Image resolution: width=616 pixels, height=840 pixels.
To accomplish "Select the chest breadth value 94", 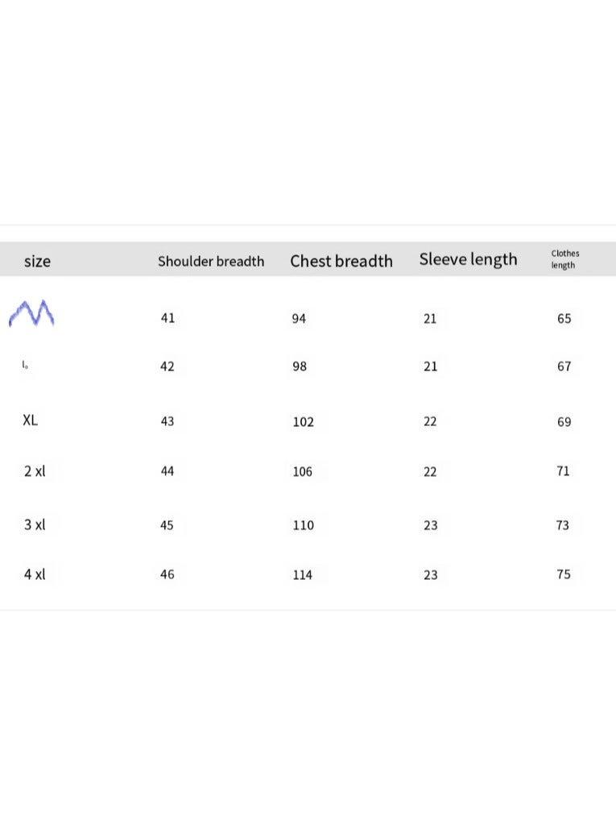I will (299, 319).
